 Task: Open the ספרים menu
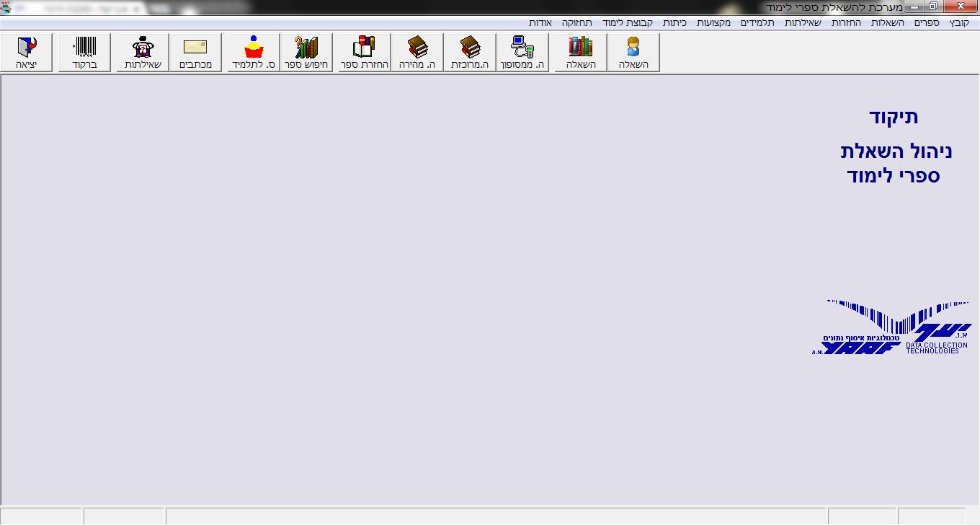(927, 23)
